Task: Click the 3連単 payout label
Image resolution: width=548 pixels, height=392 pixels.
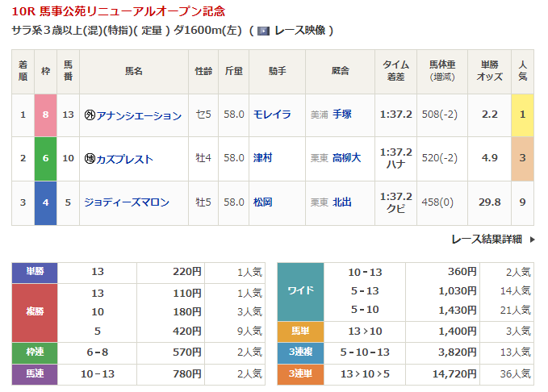Action: coord(300,375)
